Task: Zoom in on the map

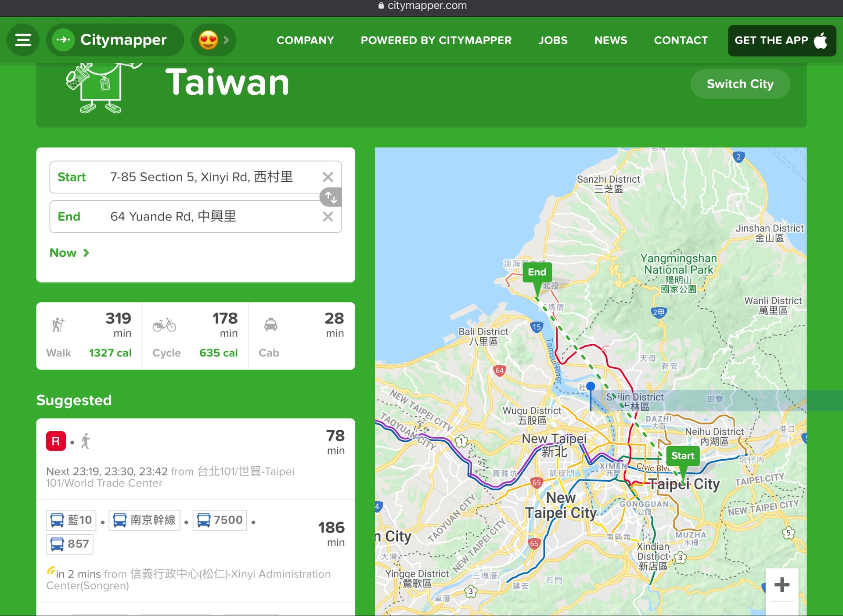Action: [782, 584]
